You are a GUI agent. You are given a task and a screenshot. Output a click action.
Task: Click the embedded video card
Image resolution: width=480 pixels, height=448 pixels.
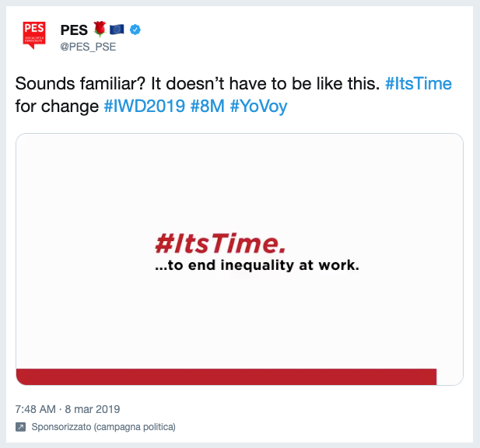click(x=240, y=259)
